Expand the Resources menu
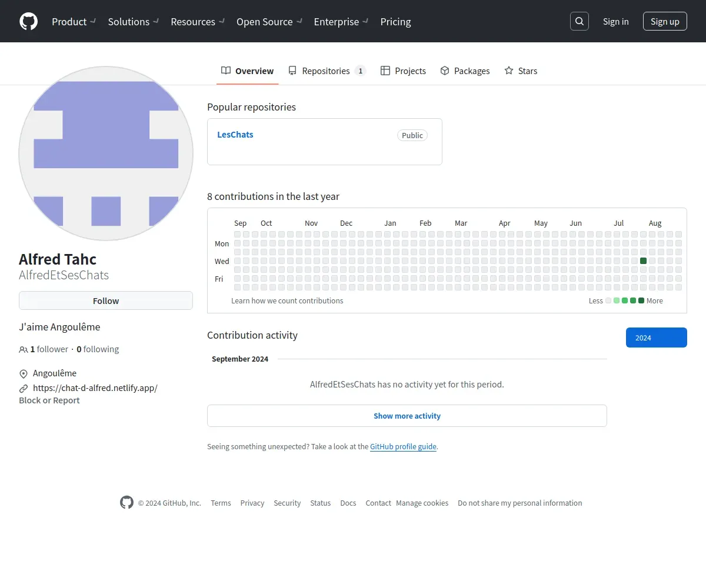Viewport: 706px width, 588px height. (198, 22)
